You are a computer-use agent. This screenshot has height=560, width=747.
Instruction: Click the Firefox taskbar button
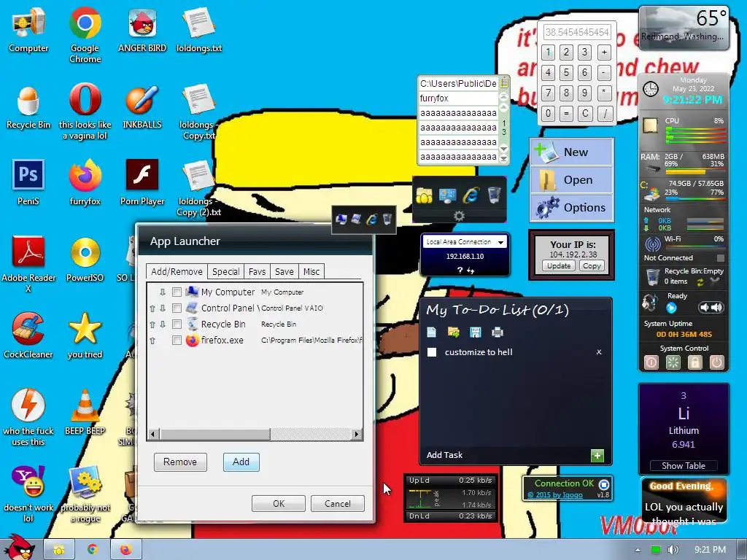coord(125,550)
